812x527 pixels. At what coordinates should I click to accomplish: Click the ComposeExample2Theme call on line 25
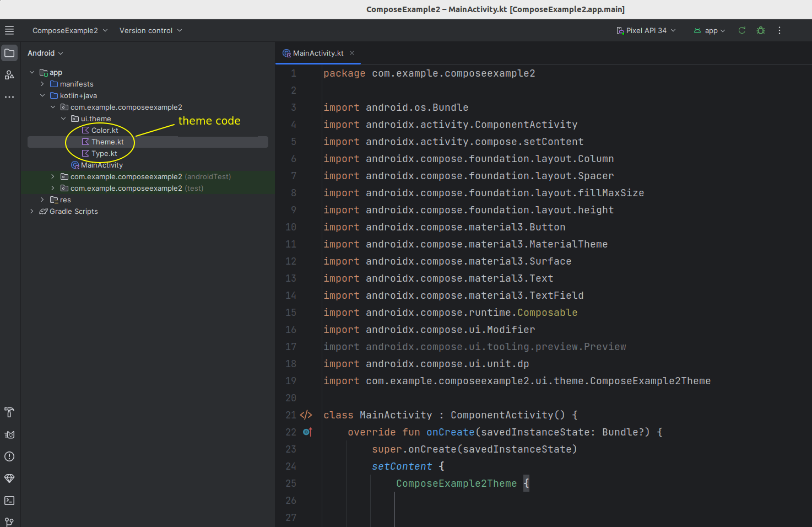click(x=456, y=483)
